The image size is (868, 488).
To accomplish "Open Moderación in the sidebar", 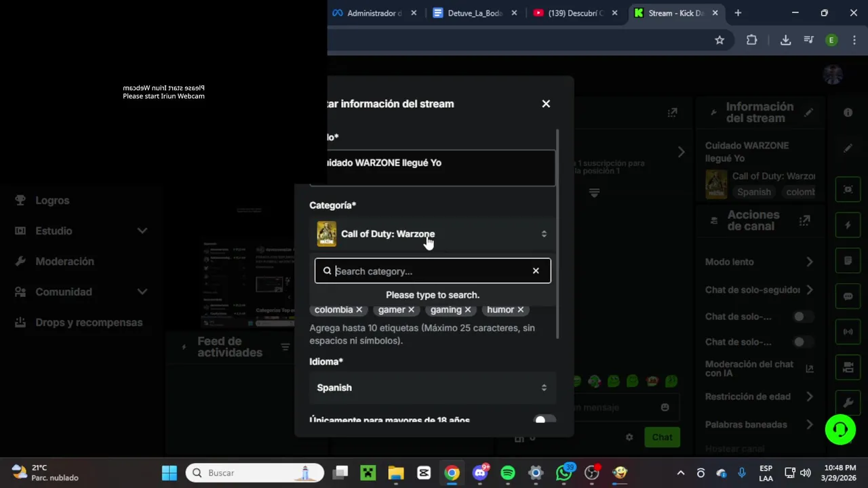I will (64, 262).
